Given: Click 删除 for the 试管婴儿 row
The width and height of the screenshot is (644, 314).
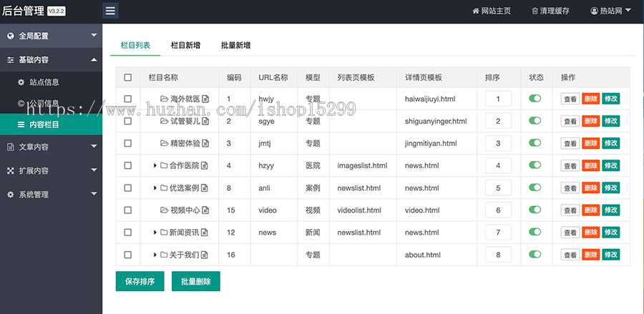Looking at the screenshot, I should click(590, 121).
